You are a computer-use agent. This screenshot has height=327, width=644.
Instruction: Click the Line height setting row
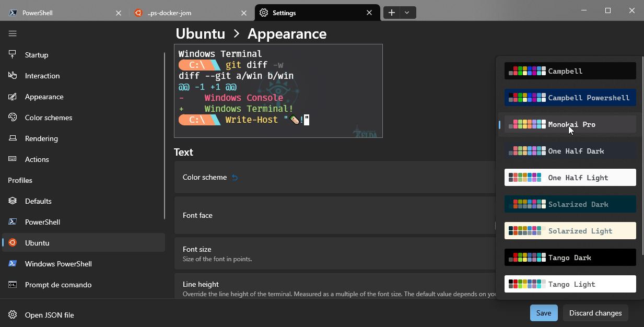click(x=335, y=286)
